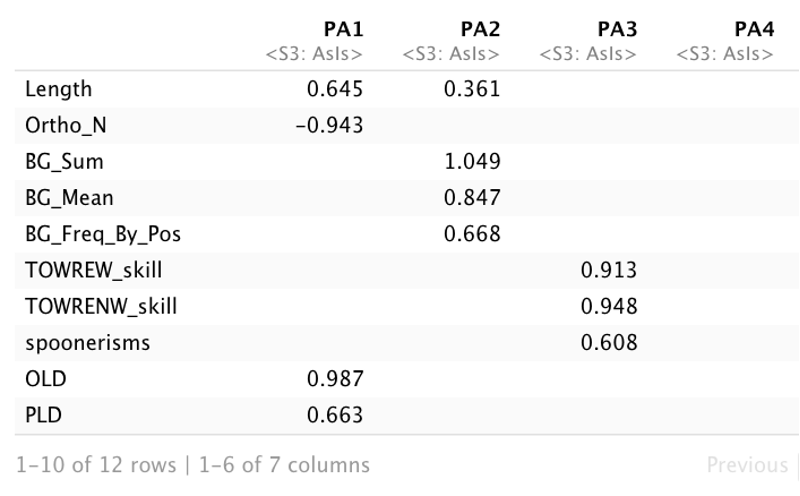Image resolution: width=800 pixels, height=496 pixels.
Task: Select the Ortho_N row label
Action: pos(66,126)
